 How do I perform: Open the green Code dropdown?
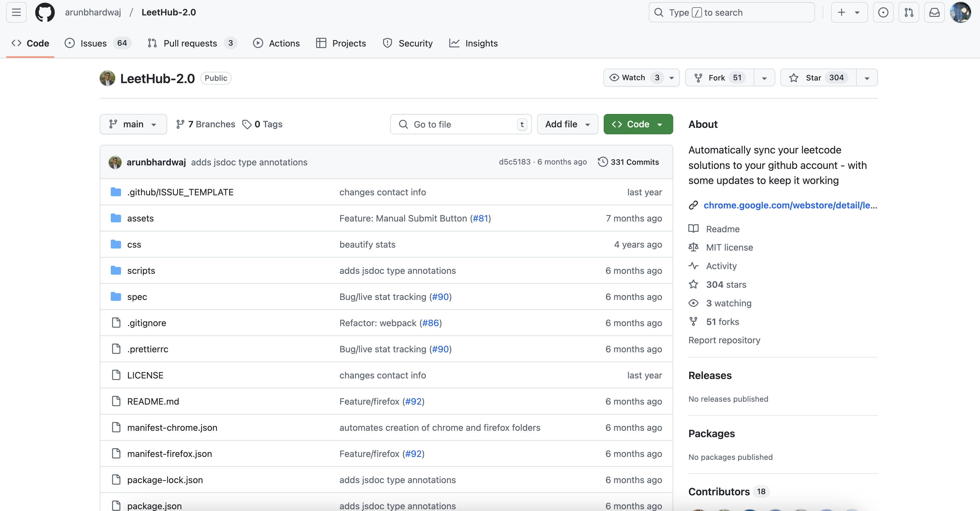click(638, 124)
